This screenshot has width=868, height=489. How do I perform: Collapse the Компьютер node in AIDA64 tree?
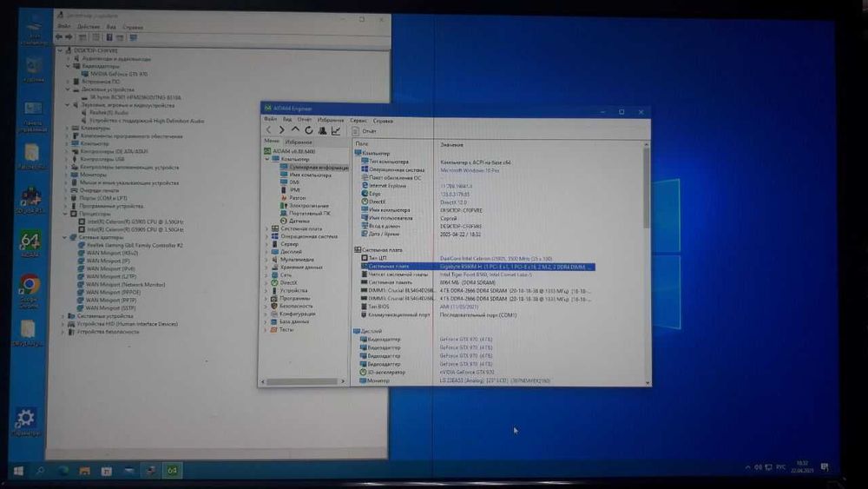coord(267,159)
